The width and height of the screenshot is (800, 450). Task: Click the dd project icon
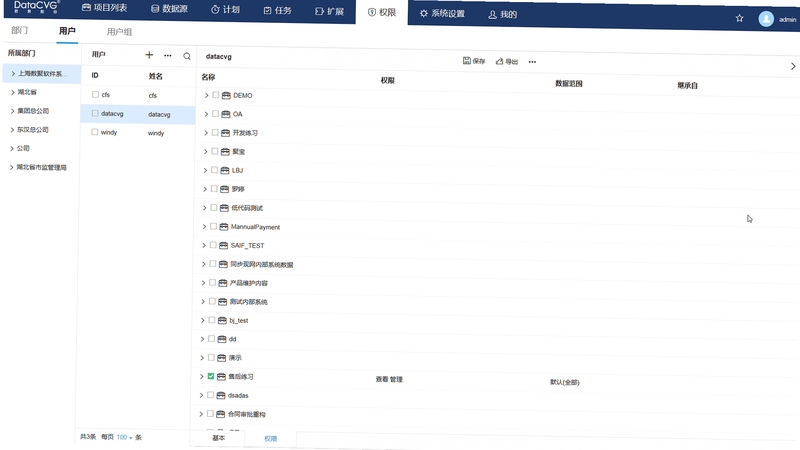[x=221, y=339]
